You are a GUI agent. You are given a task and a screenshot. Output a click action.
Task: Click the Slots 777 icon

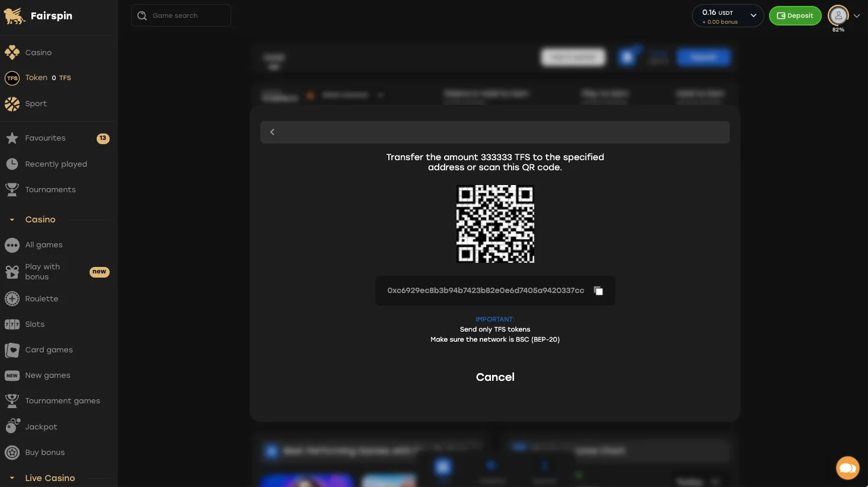12,324
